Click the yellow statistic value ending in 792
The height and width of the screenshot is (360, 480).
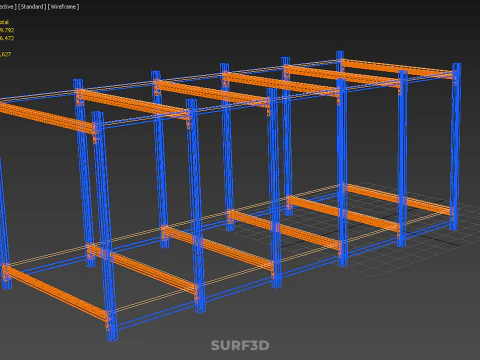(x=7, y=30)
